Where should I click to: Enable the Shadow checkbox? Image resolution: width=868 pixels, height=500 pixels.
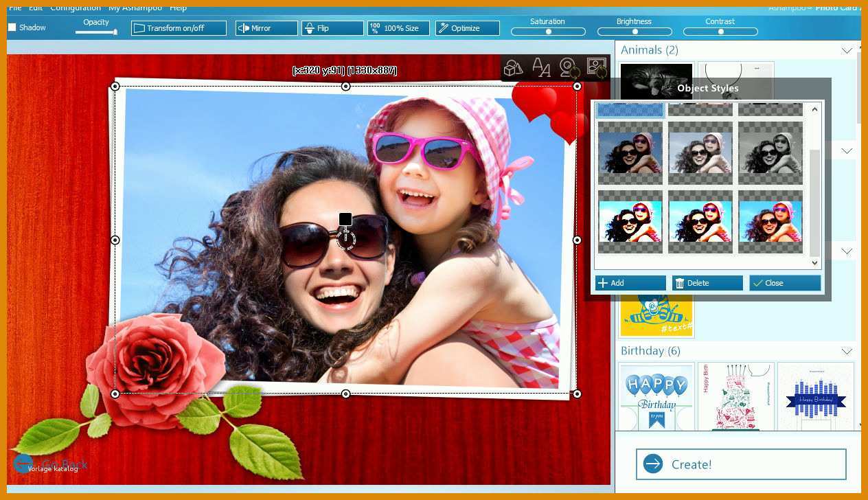[12, 27]
